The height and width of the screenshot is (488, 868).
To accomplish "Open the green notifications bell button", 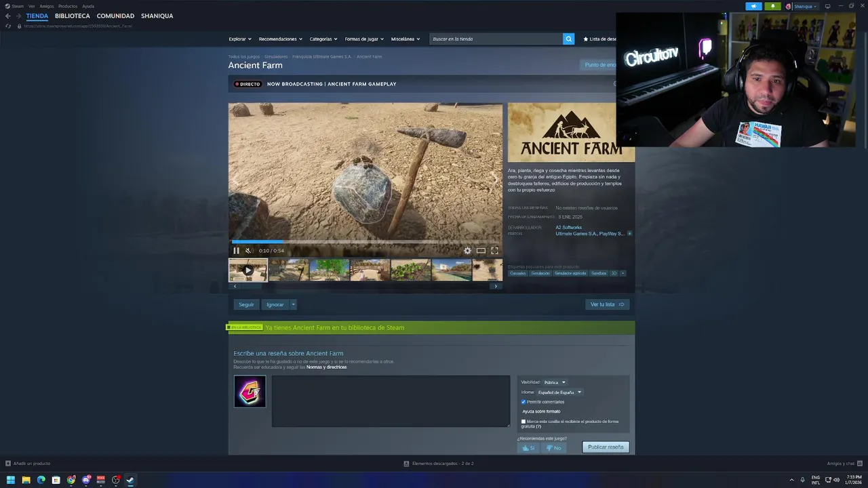I will point(772,6).
